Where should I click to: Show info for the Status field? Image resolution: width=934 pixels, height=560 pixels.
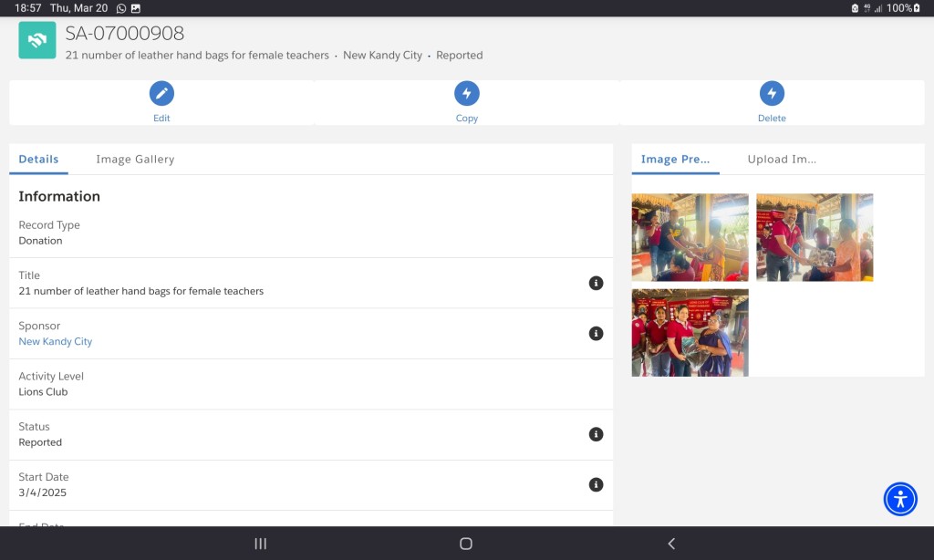(x=596, y=434)
